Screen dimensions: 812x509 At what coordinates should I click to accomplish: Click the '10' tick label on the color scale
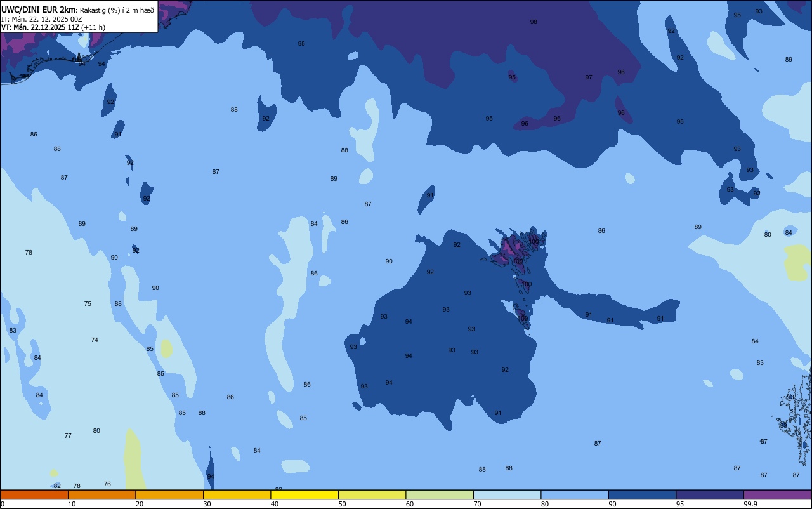click(x=72, y=504)
